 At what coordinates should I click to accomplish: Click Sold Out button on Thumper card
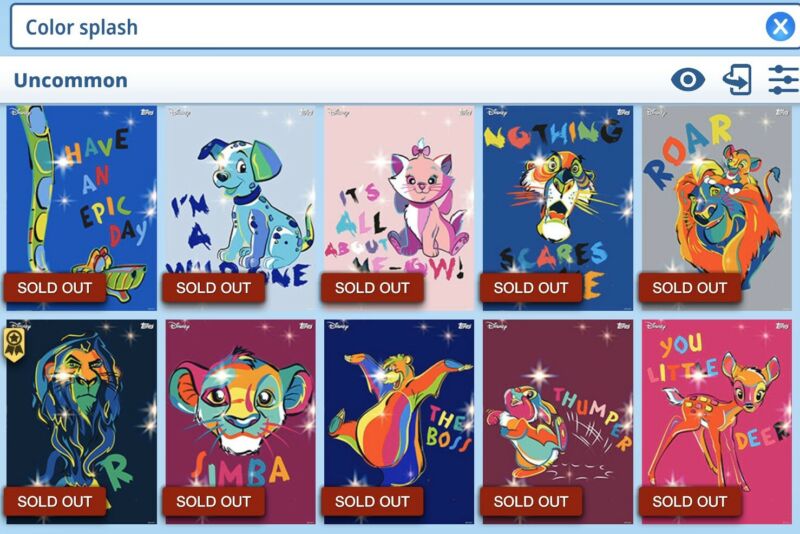click(531, 501)
